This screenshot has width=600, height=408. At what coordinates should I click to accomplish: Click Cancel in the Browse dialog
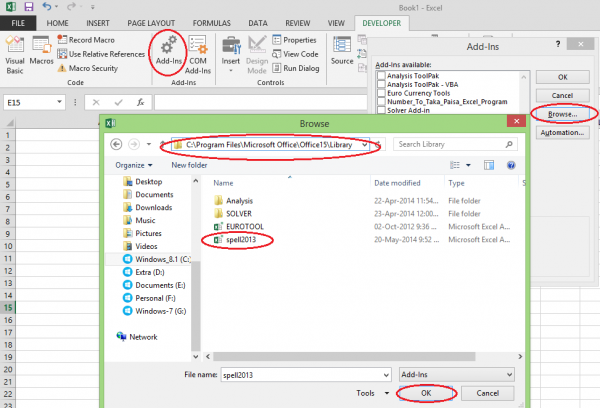coord(488,393)
